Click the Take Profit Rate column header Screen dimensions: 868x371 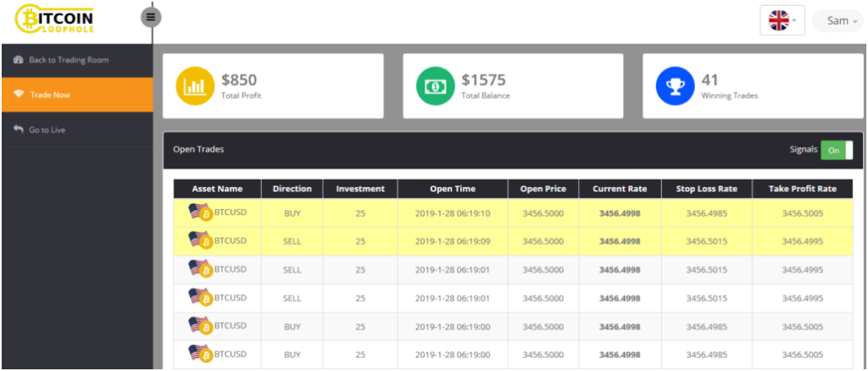tap(802, 189)
